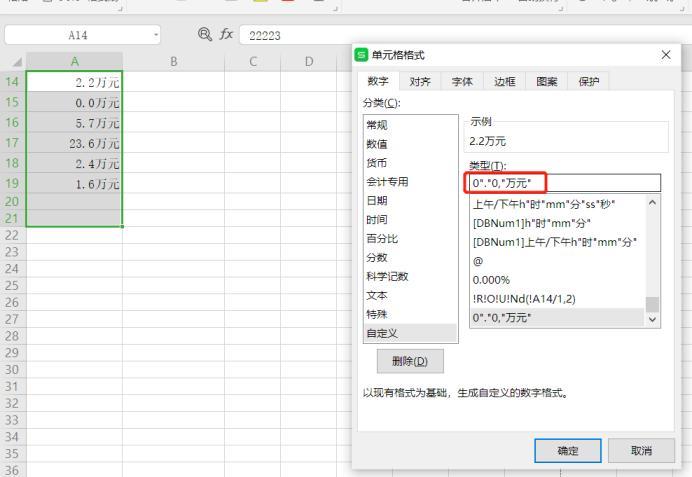Close the 单元格格式 dialog
Screen dimensions: 692x477
[x=666, y=54]
